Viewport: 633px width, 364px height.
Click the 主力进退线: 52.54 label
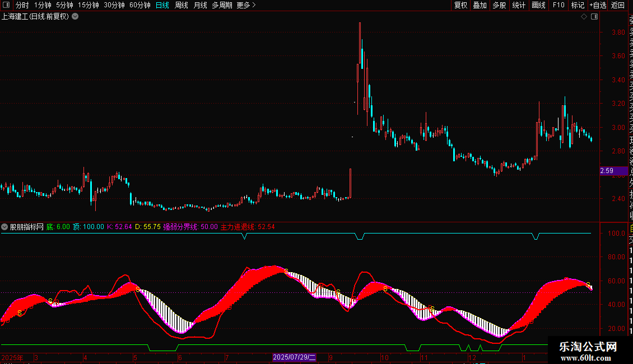(248, 227)
